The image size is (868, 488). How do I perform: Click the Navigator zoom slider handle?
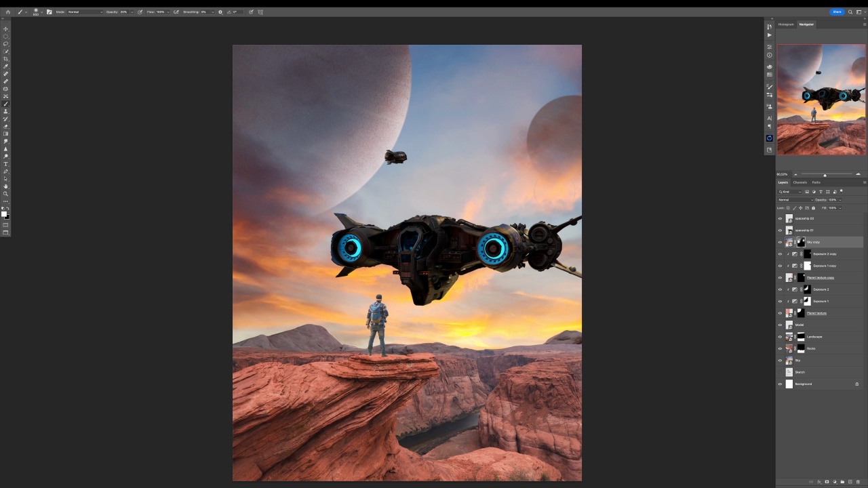825,175
